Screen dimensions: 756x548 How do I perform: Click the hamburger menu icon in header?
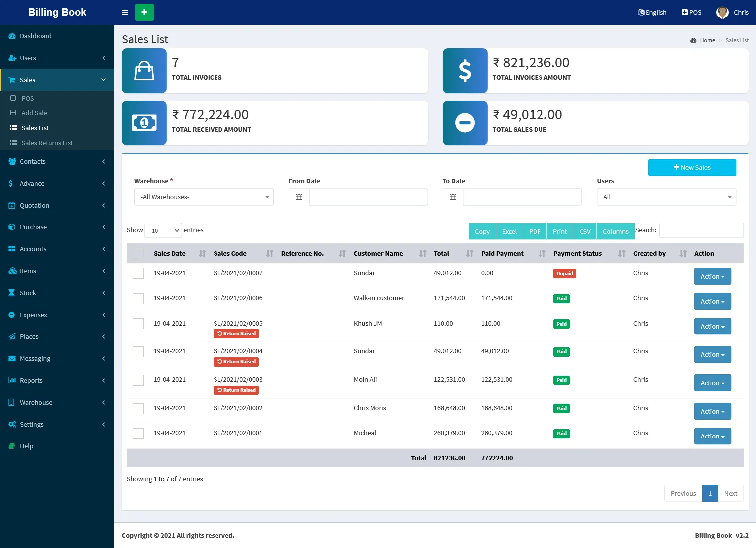click(x=125, y=12)
